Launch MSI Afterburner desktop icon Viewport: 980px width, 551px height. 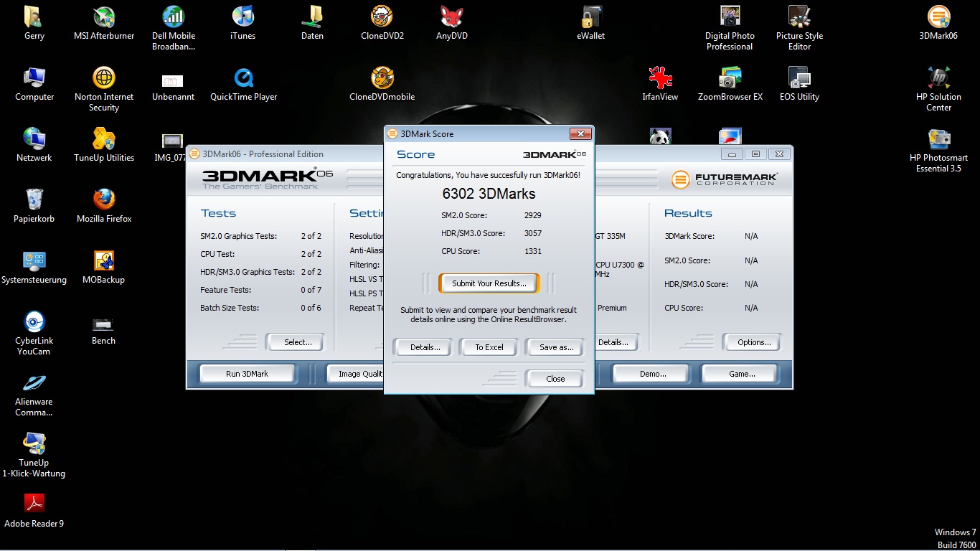(x=104, y=23)
